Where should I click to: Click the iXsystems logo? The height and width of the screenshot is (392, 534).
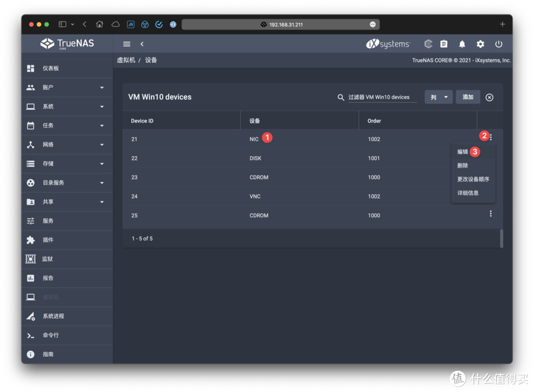[x=388, y=44]
